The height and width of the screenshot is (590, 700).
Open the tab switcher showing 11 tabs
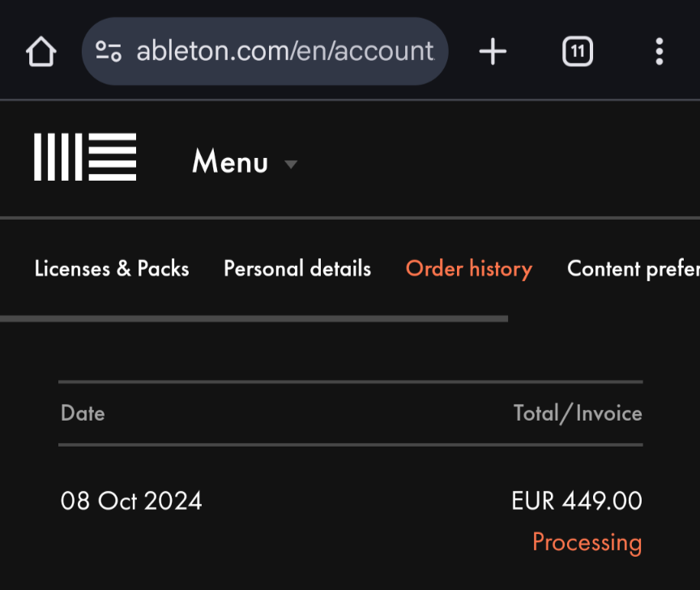[x=577, y=53]
